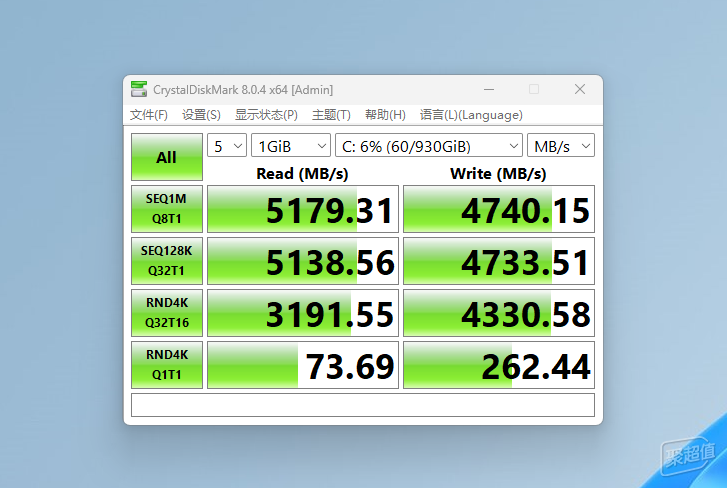Select the RND4K Q1T1 read result 73.69

pyautogui.click(x=303, y=365)
